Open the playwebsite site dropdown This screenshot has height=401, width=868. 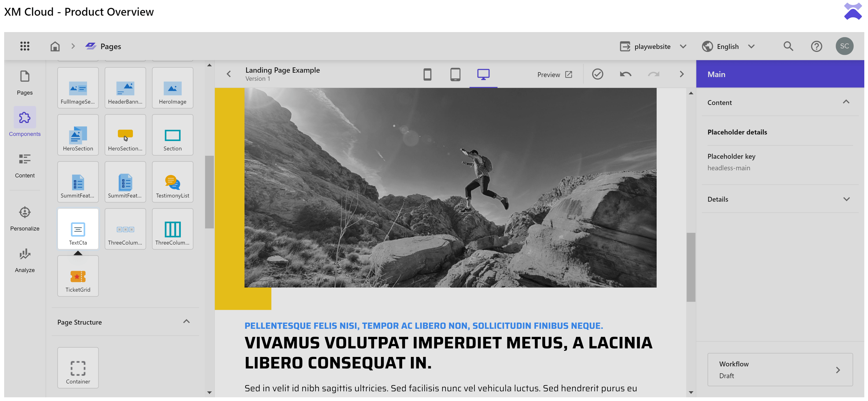click(x=653, y=47)
